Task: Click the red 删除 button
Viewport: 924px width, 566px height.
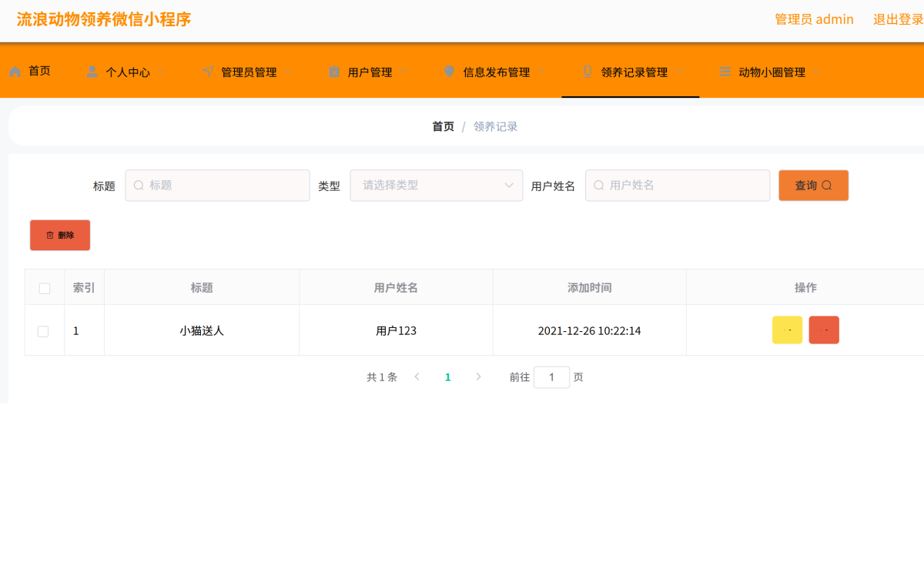Action: click(60, 236)
